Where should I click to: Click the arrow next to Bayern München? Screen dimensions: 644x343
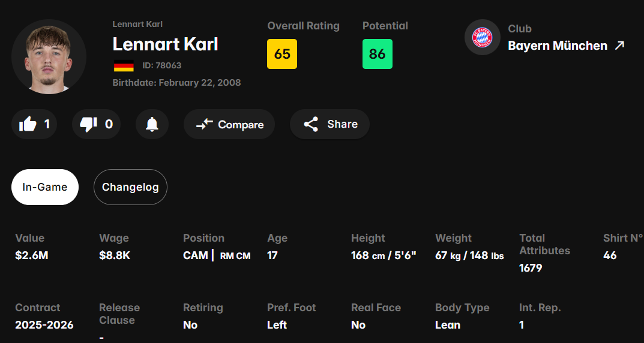(x=619, y=46)
